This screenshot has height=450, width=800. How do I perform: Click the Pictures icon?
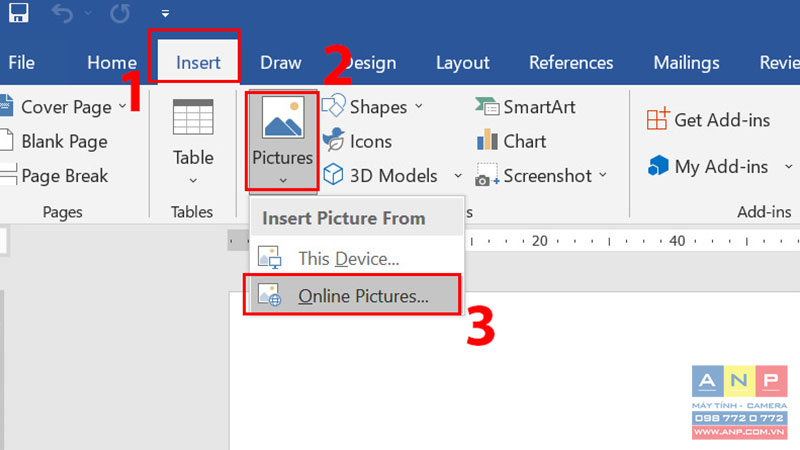pos(283,118)
